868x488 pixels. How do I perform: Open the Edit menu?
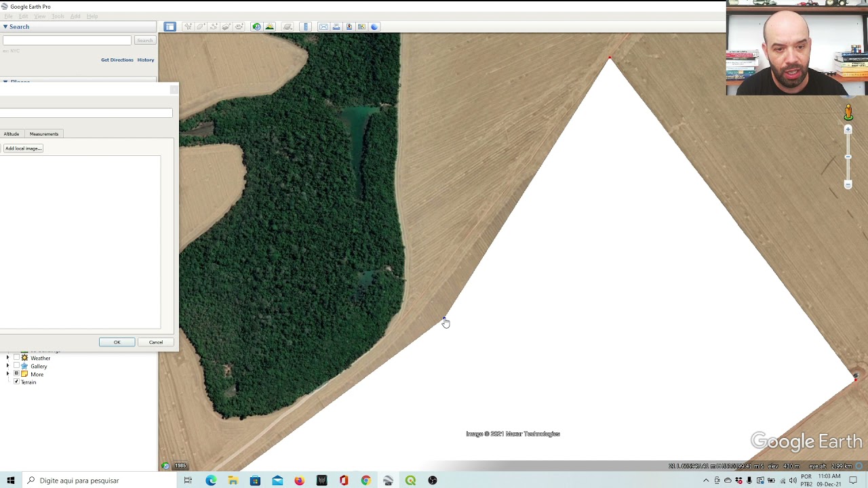tap(24, 16)
